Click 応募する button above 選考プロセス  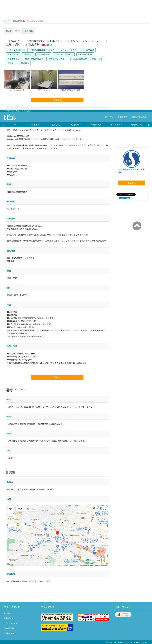[57, 377]
